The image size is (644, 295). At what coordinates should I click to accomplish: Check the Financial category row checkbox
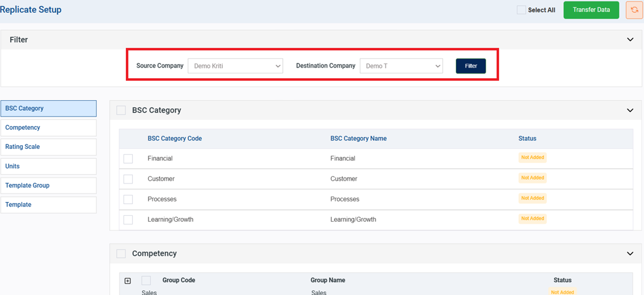point(128,159)
